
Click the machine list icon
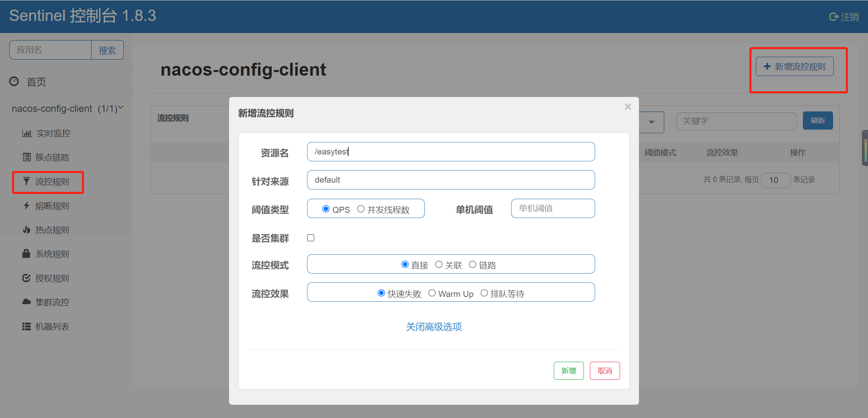tap(27, 326)
